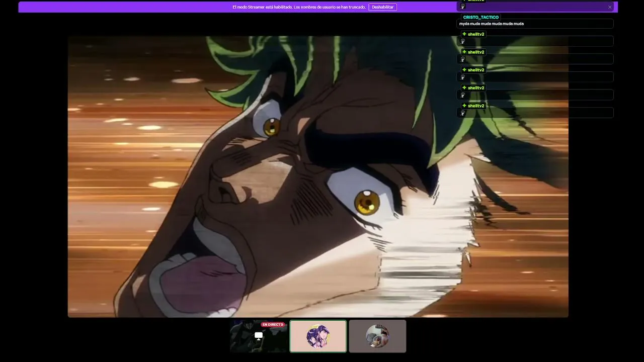The image size is (644, 362).
Task: Click the Streamer mode enabled notice text
Action: [x=299, y=7]
